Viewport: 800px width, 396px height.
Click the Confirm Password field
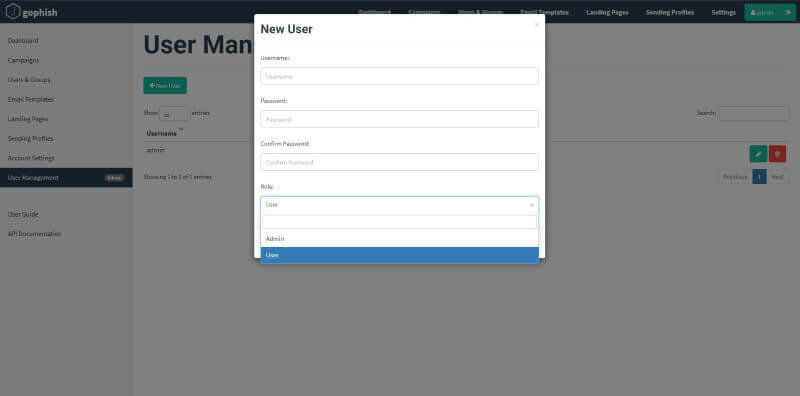pyautogui.click(x=399, y=162)
